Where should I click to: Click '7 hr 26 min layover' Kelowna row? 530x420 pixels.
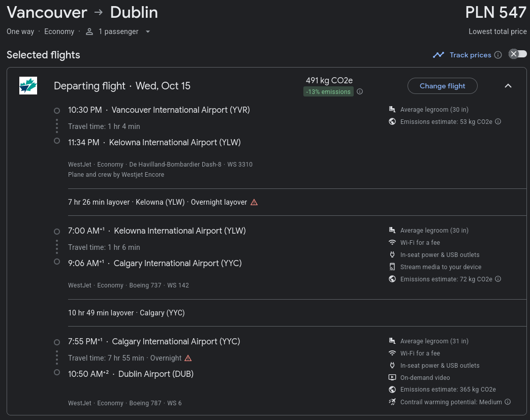click(x=163, y=202)
